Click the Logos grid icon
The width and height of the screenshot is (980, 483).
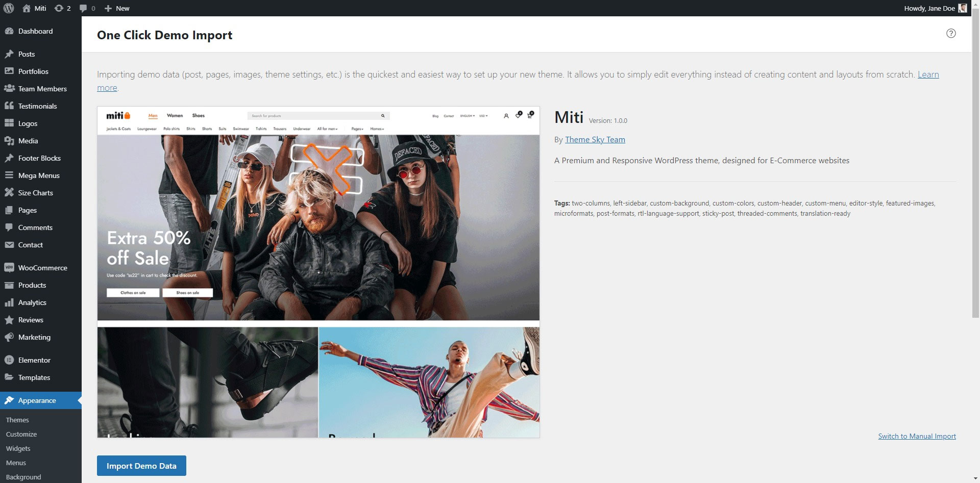coord(9,123)
